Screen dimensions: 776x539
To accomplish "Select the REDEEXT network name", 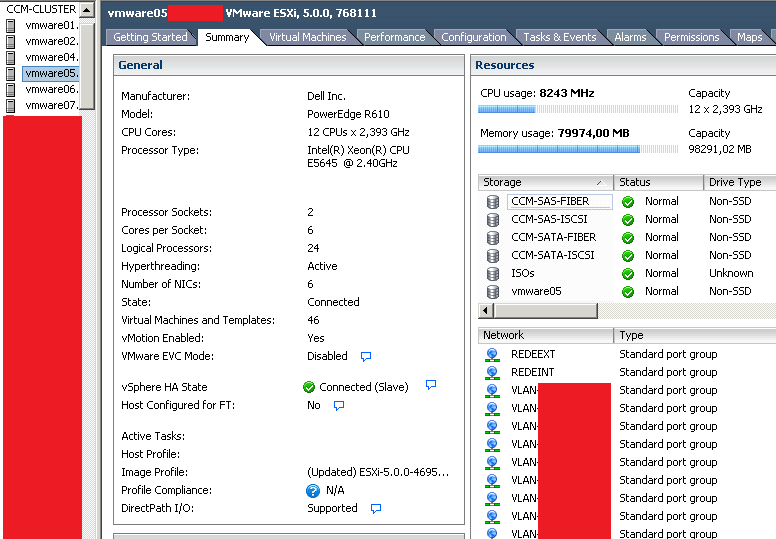I will click(x=533, y=354).
